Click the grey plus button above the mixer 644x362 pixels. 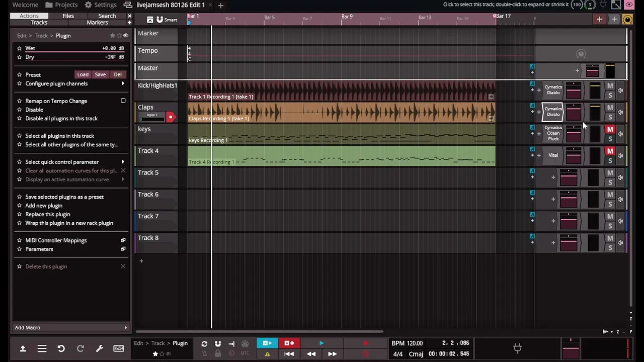tap(614, 20)
